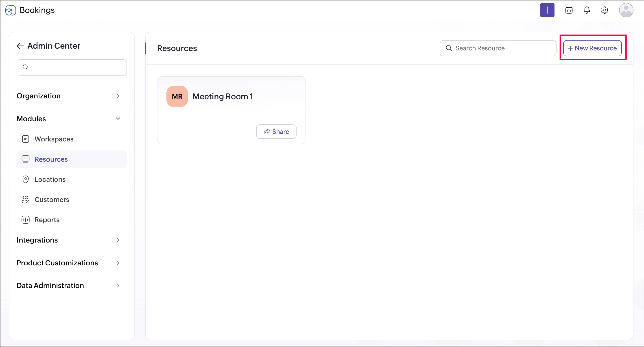Click the New Resource button
This screenshot has width=644, height=347.
(592, 48)
